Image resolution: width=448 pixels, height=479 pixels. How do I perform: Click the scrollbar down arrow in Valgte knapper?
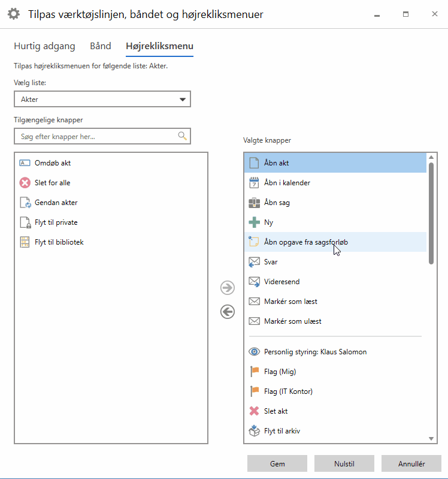tap(431, 439)
